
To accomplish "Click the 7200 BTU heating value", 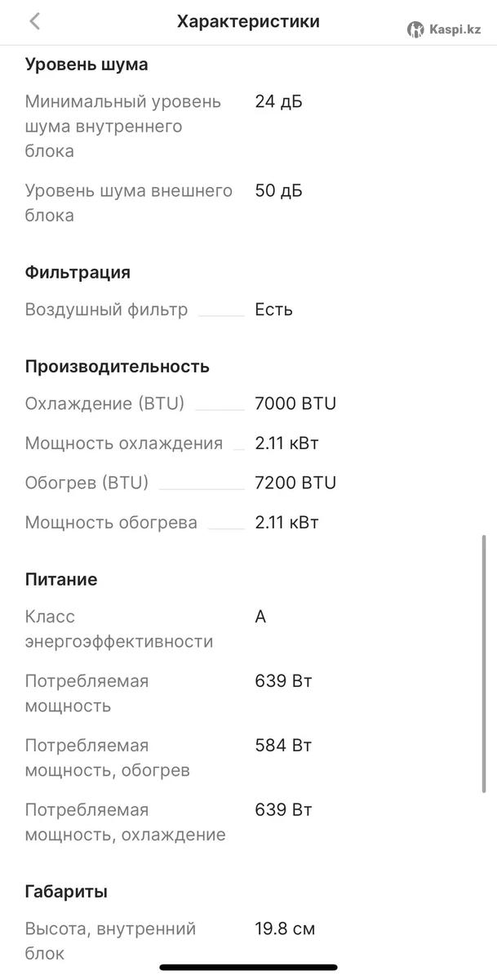I will click(x=295, y=483).
